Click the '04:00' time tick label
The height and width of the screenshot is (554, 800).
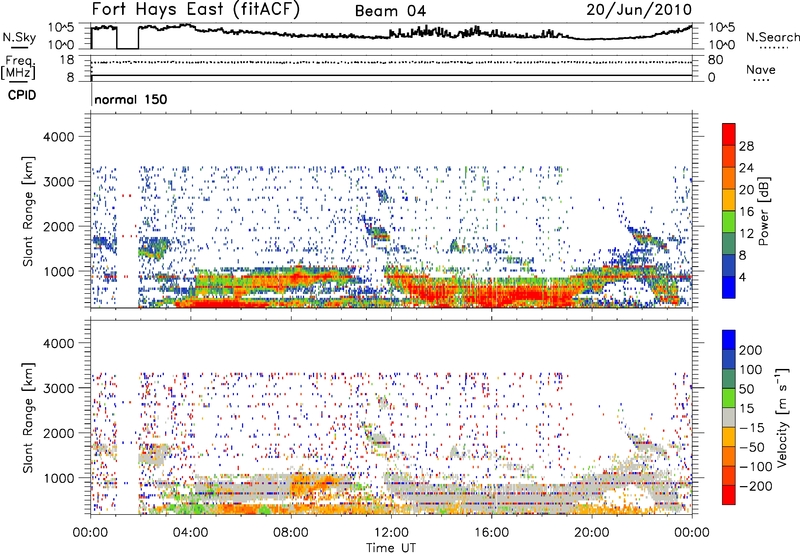pyautogui.click(x=190, y=533)
